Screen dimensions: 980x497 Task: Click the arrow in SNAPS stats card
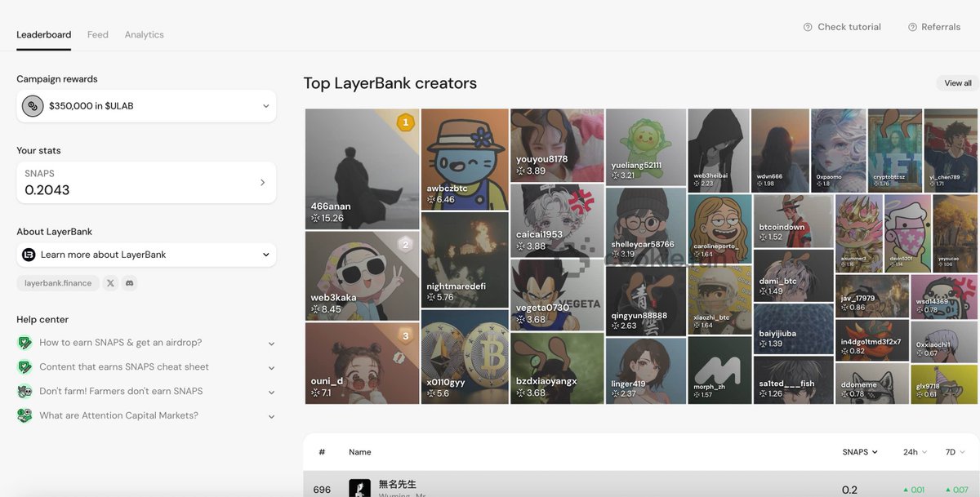262,183
